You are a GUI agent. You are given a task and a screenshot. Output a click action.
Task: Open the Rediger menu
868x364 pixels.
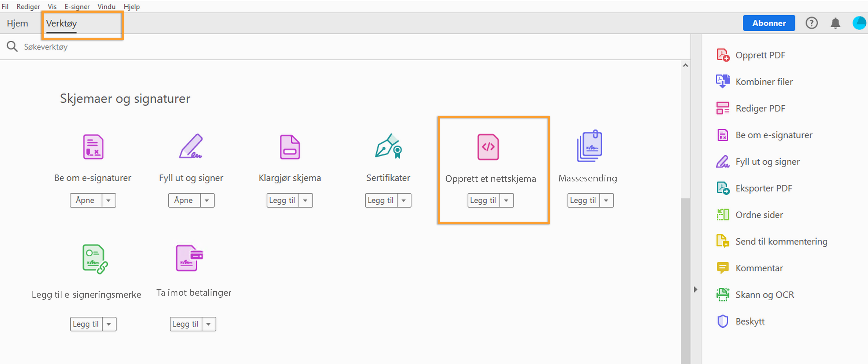(x=28, y=6)
